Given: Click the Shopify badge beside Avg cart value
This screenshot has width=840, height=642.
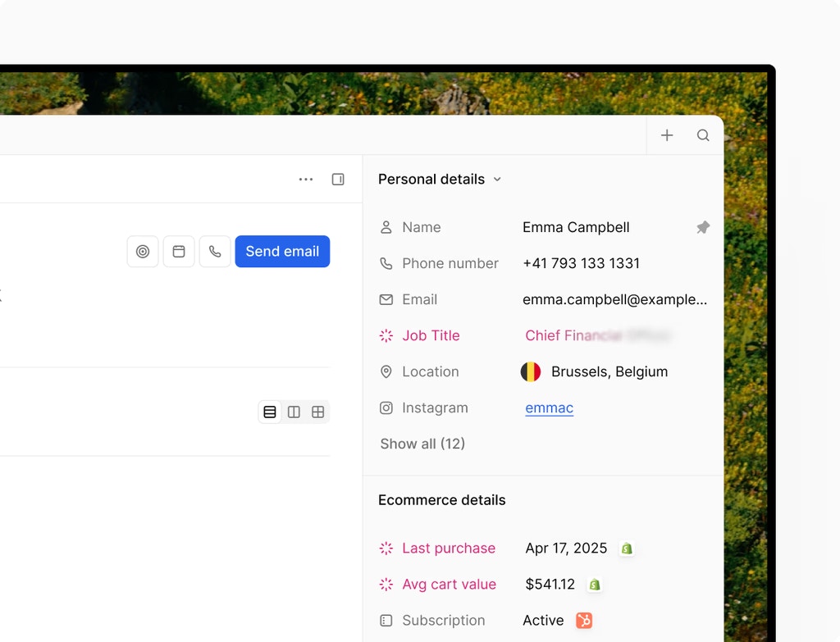Looking at the screenshot, I should point(594,585).
